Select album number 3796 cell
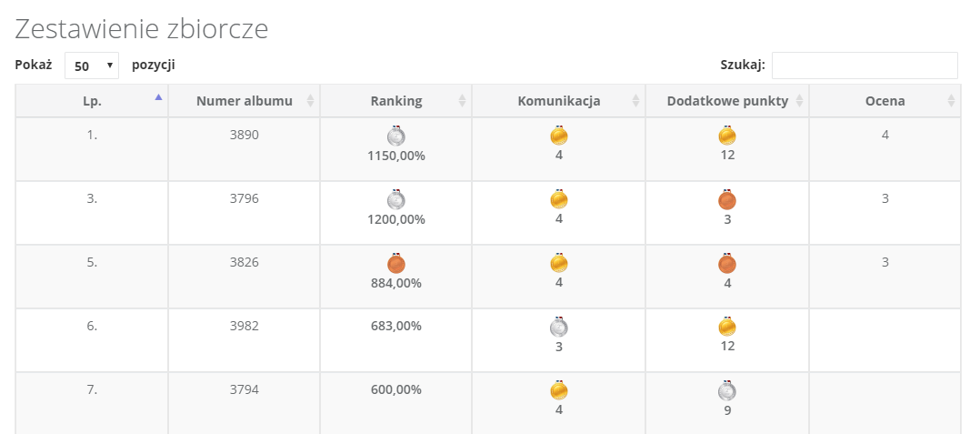980x434 pixels. [x=245, y=213]
